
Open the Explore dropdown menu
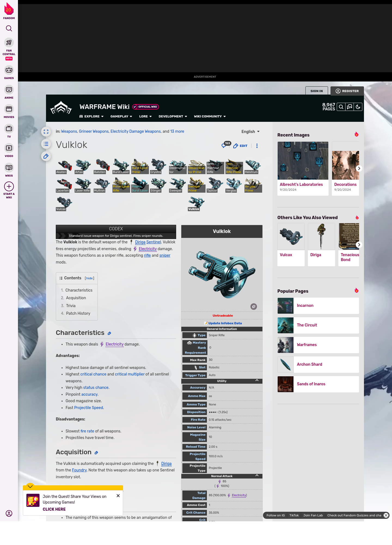click(x=91, y=116)
